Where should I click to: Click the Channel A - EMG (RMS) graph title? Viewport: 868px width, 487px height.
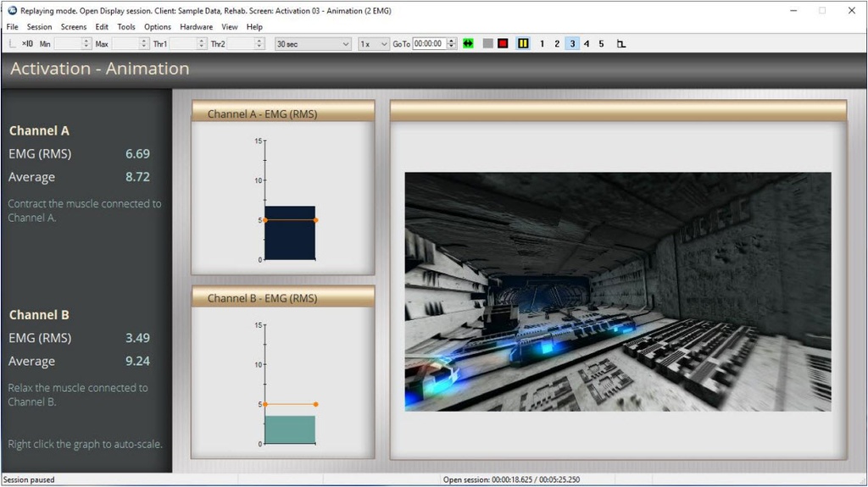263,114
